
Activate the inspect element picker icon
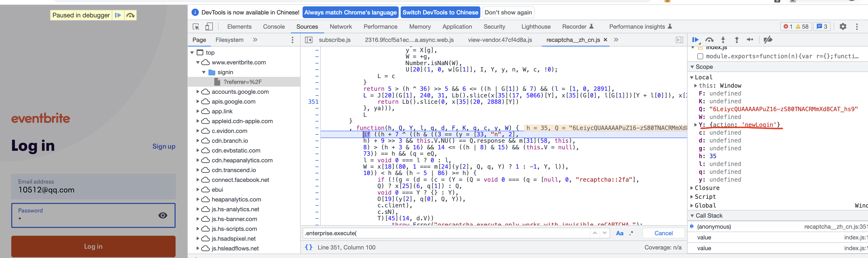tap(196, 27)
